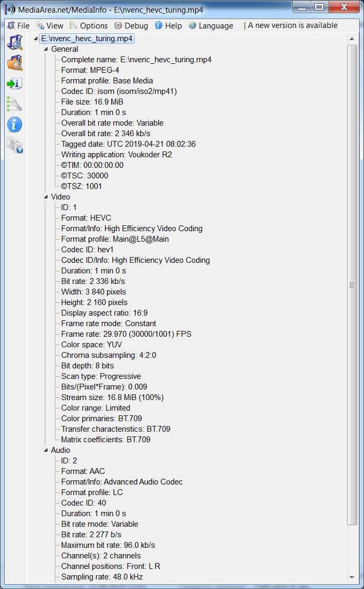Select 'Sampling rate: 48.0 kHz' row

point(102,577)
